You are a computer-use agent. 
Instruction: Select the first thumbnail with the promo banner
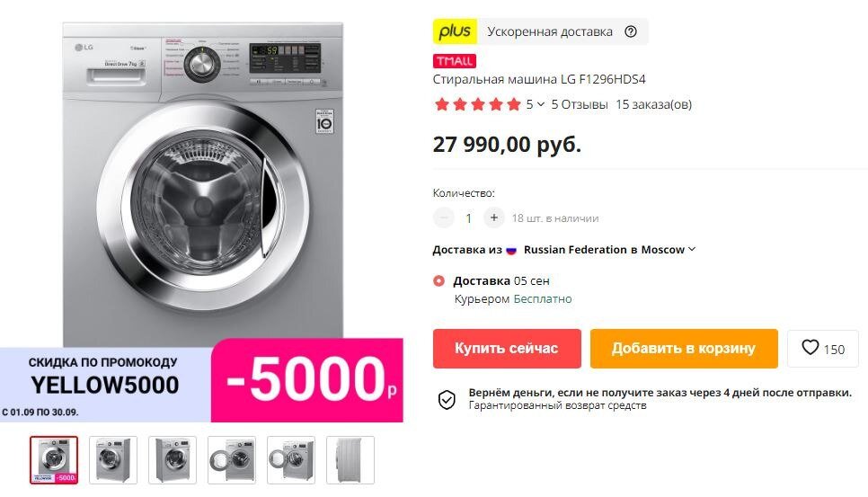click(54, 460)
